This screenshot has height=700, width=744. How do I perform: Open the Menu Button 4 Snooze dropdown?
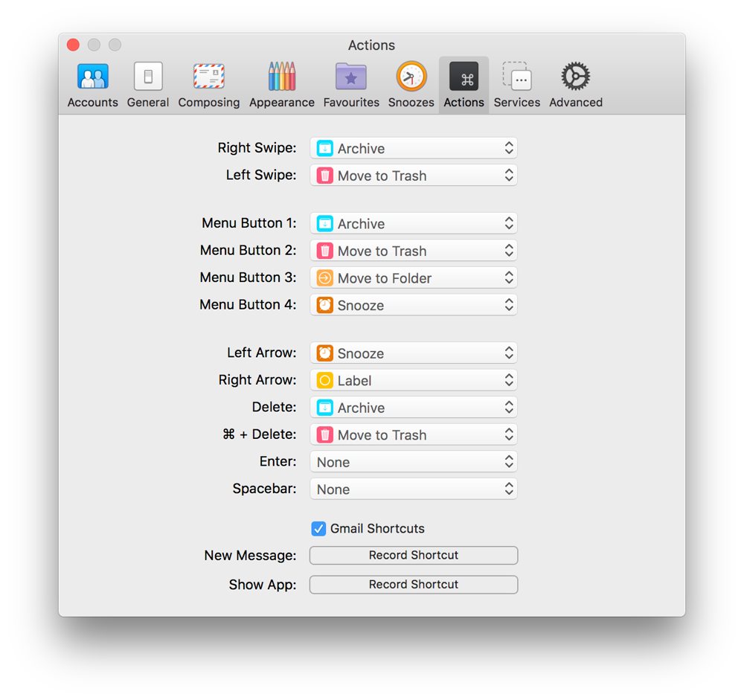(413, 305)
